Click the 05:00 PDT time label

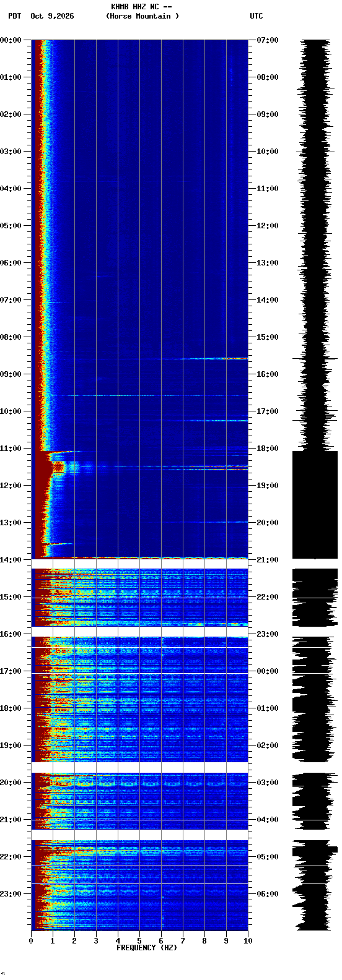[x=11, y=226]
